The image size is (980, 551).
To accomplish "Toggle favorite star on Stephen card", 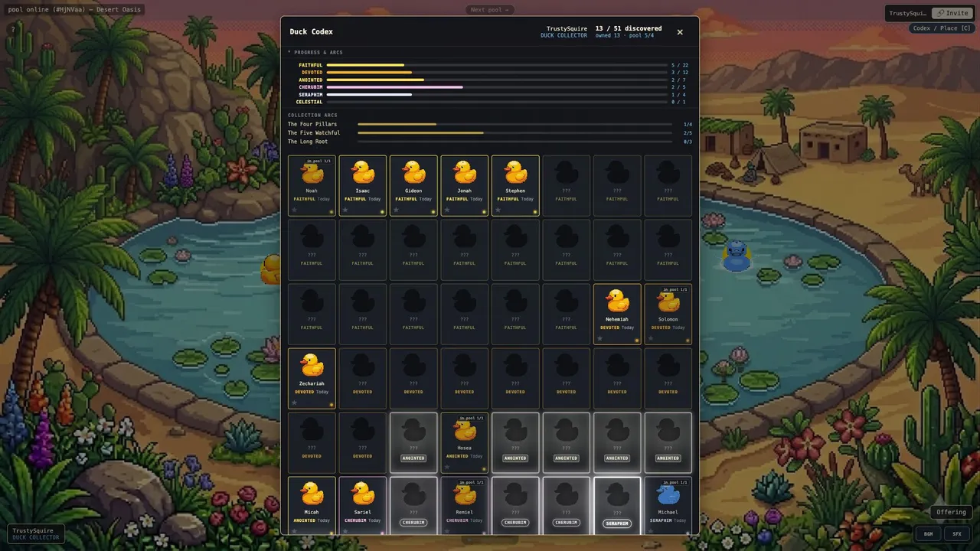I will 498,210.
